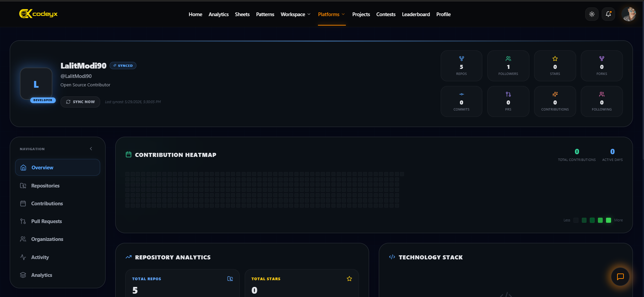Click the Contribution Heatmap calendar icon

(128, 155)
